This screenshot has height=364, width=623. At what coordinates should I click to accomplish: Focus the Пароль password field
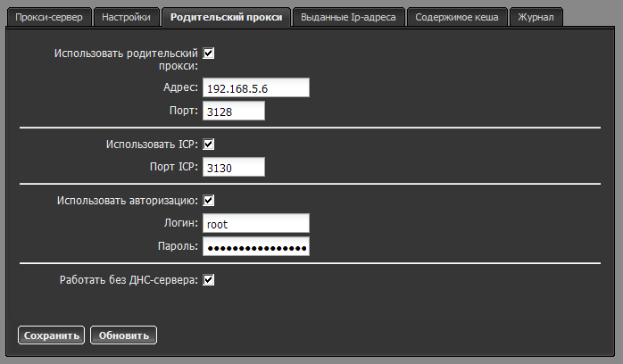(x=255, y=247)
